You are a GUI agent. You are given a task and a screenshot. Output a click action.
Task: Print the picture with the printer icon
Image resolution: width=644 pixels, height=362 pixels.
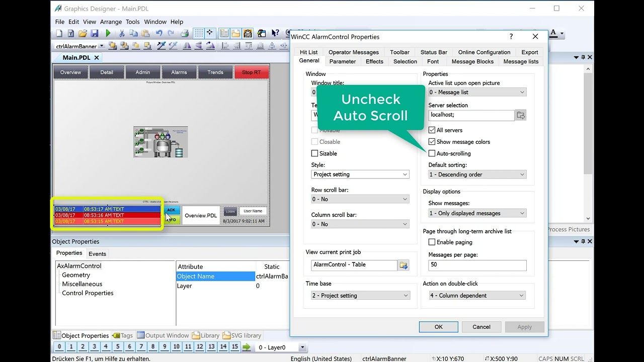tap(185, 34)
